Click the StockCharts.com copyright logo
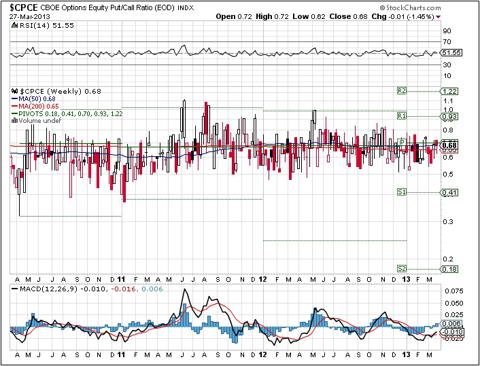 point(410,7)
